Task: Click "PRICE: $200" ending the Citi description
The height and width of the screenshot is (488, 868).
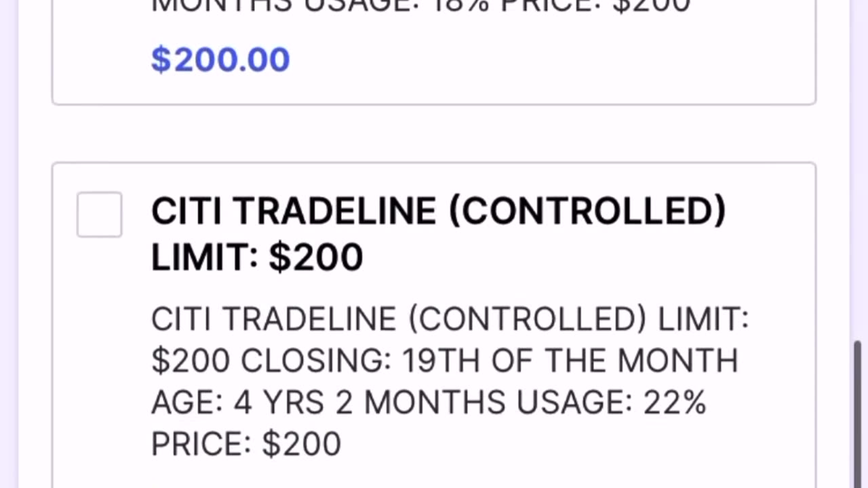Action: coord(245,444)
